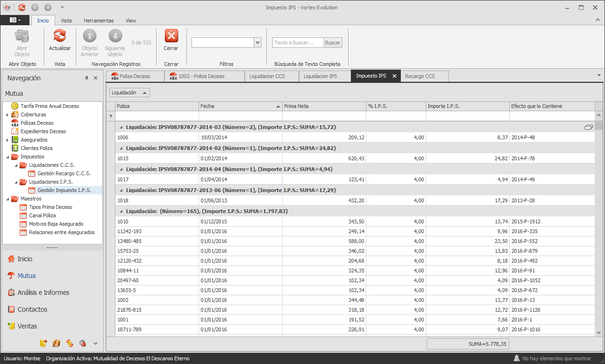This screenshot has height=364, width=605.
Task: Click the filter row indicator icon in the grid
Action: tap(111, 116)
